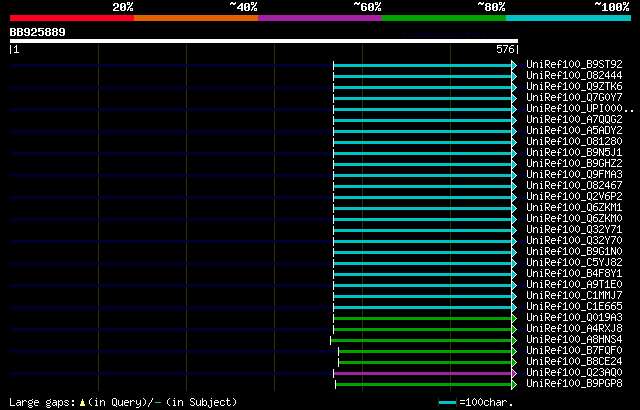Click the white BB925889 query sequence bar
The height and width of the screenshot is (410, 640).
coord(264,41)
